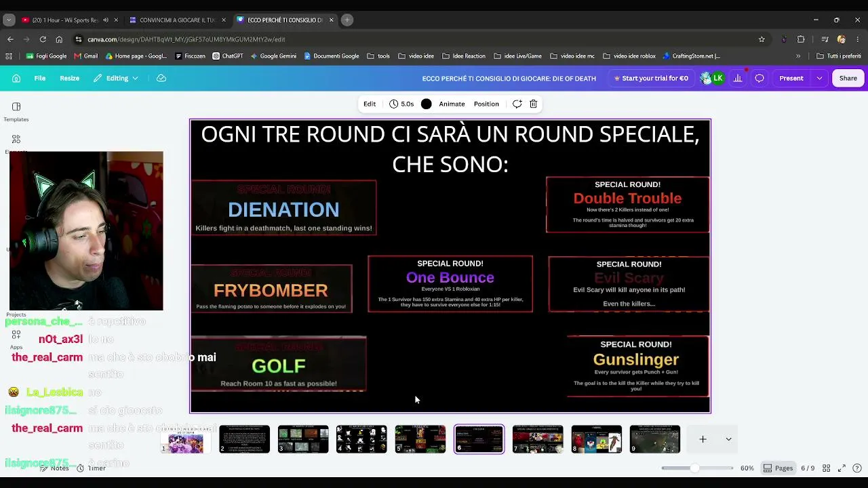Open the black page background color swatch
The image size is (868, 488).
[x=426, y=104]
